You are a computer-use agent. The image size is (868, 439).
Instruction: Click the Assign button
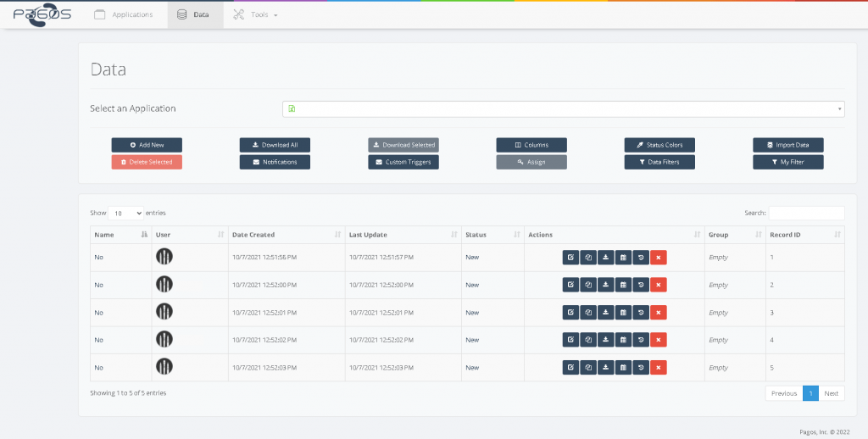click(x=531, y=162)
